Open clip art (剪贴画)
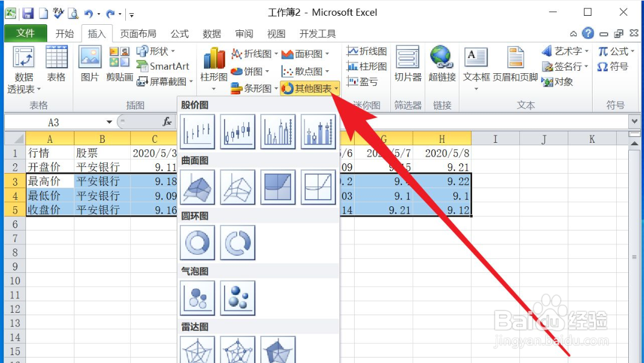644x363 pixels. 119,64
